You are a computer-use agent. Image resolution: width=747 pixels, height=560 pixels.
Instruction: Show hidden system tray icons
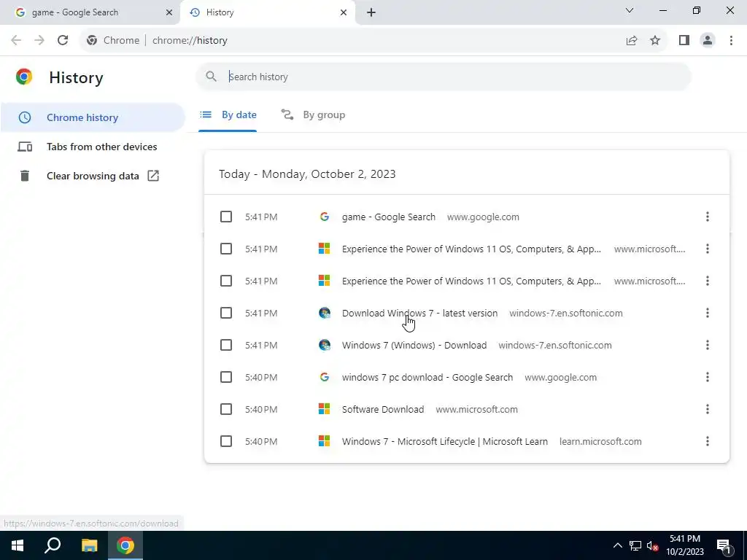point(617,545)
